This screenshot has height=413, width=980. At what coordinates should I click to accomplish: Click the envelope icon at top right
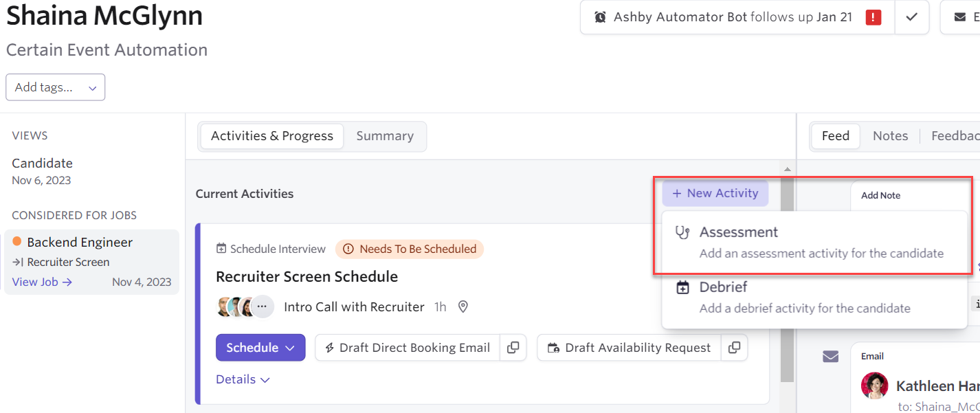pos(960,17)
